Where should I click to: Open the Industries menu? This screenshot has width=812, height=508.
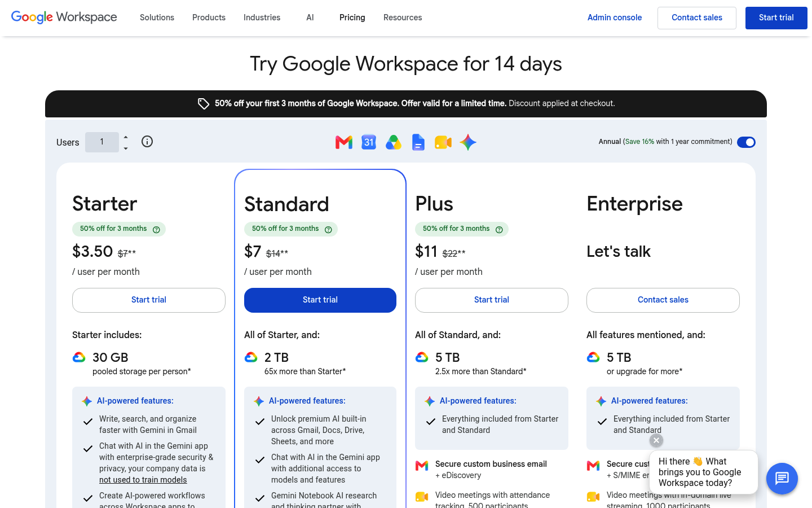pyautogui.click(x=262, y=17)
